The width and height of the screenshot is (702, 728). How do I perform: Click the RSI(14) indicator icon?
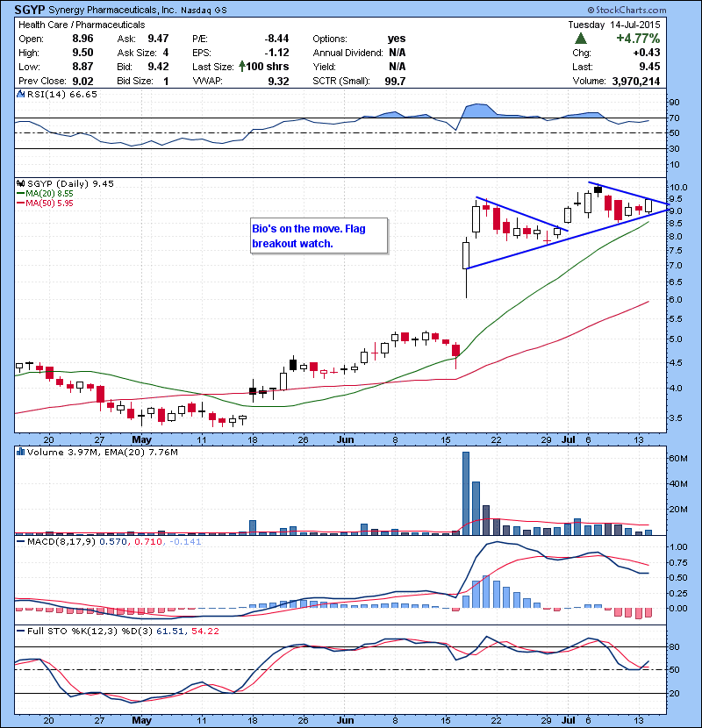(20, 94)
